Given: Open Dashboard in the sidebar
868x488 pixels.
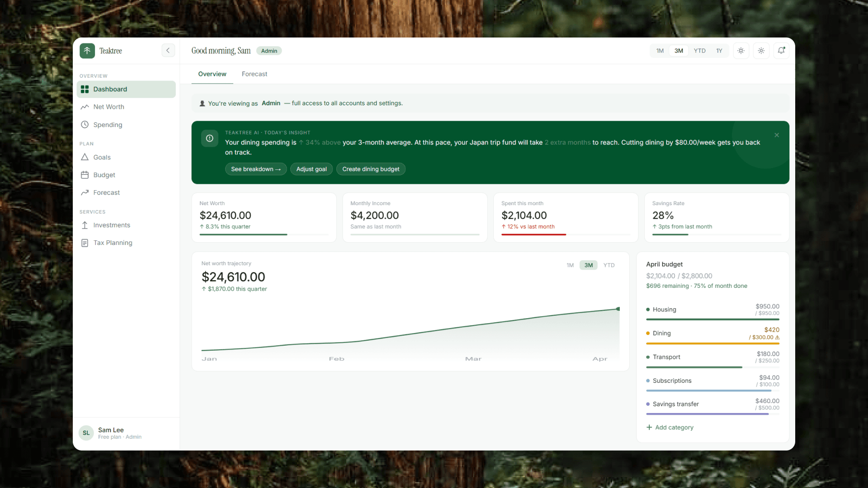Looking at the screenshot, I should click(126, 89).
